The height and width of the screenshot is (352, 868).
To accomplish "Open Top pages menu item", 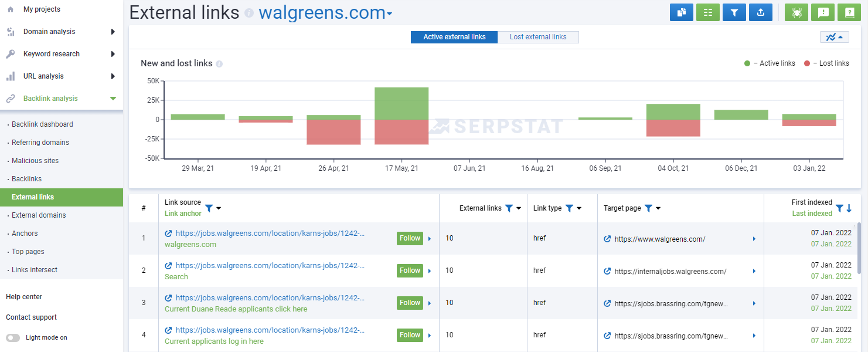I will (x=28, y=252).
